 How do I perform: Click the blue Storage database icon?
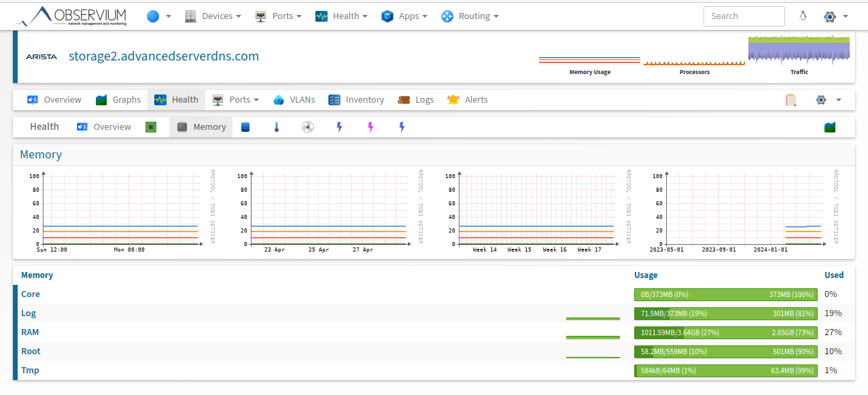coord(245,127)
